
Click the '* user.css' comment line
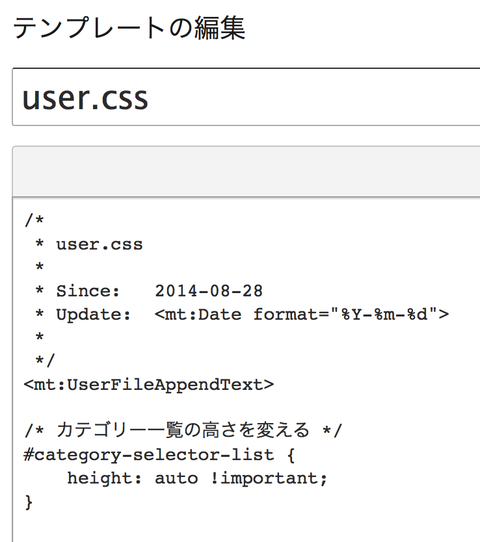click(89, 244)
